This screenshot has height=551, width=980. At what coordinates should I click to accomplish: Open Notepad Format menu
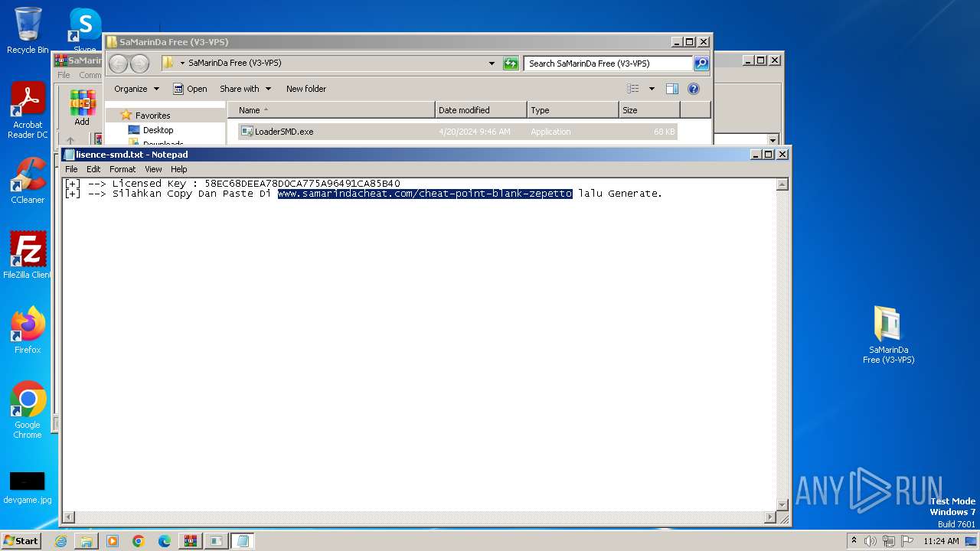[x=122, y=169]
